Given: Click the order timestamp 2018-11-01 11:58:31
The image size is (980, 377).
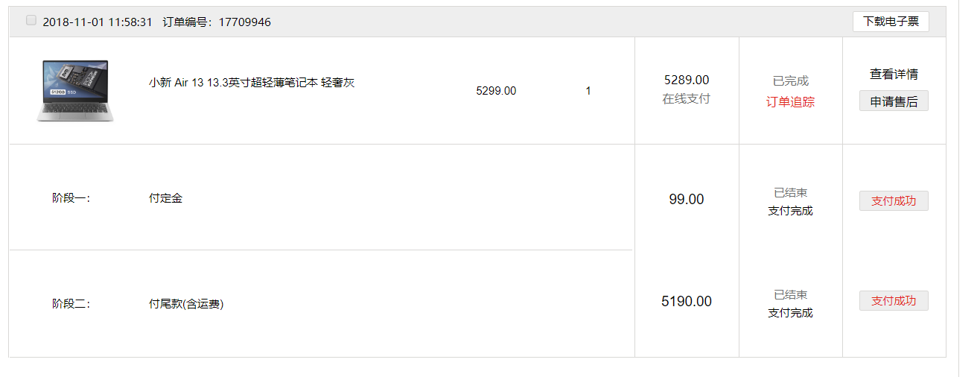Looking at the screenshot, I should point(97,22).
